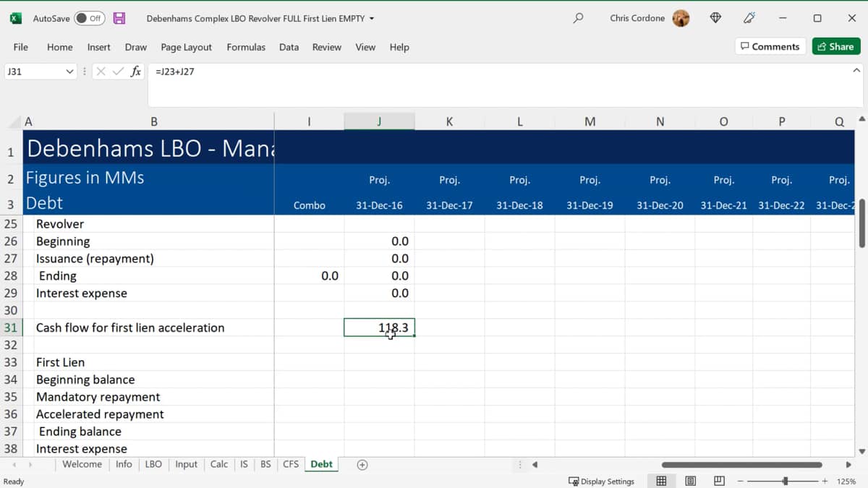Expand the formula bar chevron

[856, 71]
